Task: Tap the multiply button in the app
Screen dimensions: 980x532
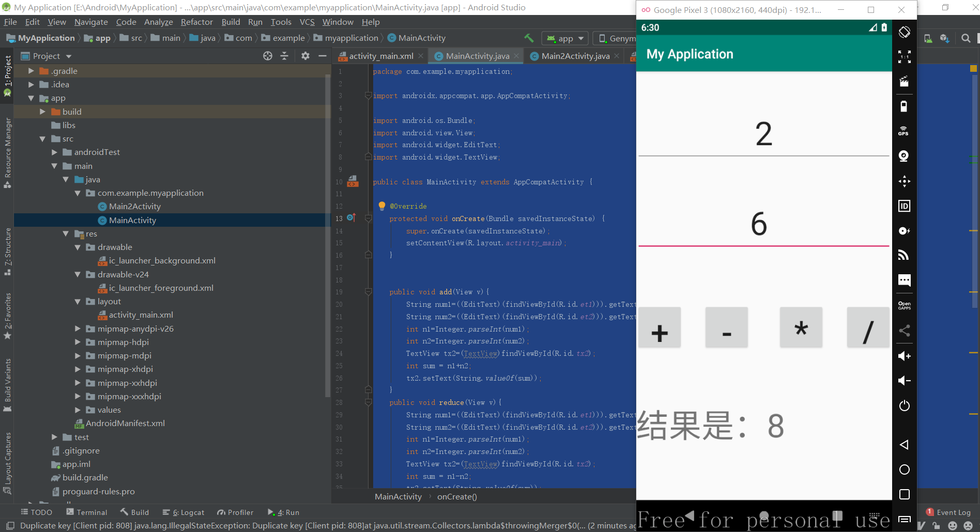Action: [x=801, y=327]
